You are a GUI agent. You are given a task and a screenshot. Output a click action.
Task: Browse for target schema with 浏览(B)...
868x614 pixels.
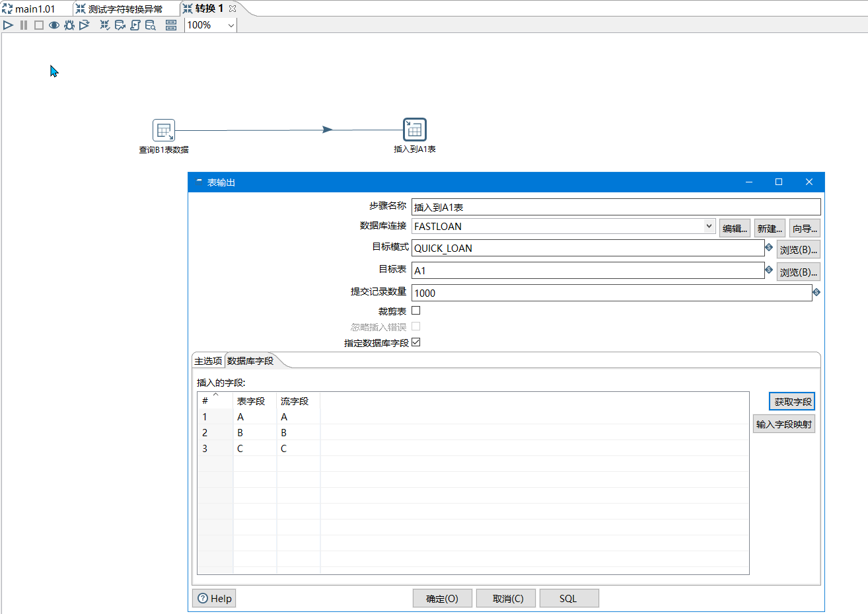click(799, 250)
